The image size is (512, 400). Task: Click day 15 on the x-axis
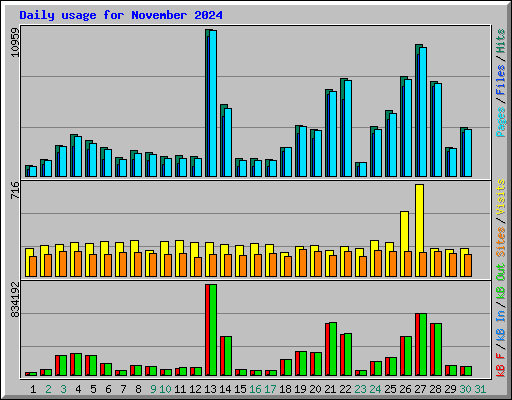click(x=240, y=389)
